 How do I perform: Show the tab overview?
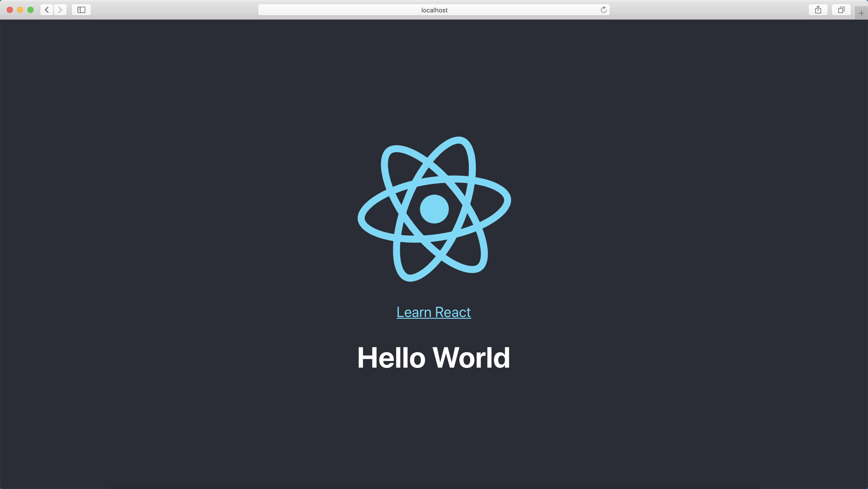[841, 10]
